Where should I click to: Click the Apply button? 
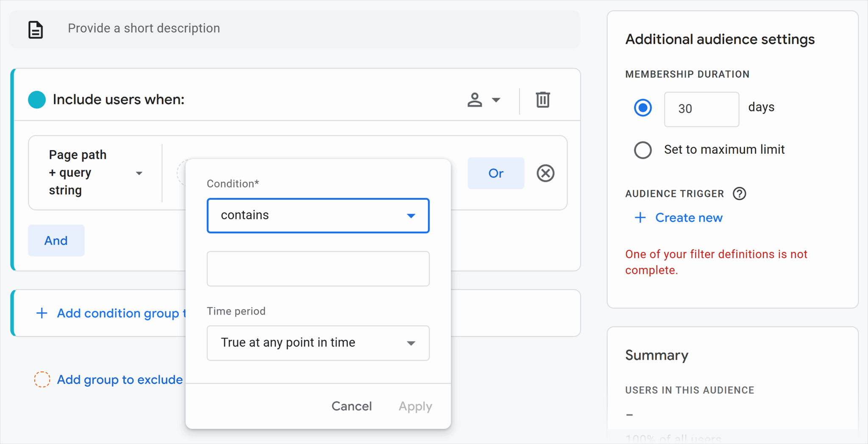415,406
